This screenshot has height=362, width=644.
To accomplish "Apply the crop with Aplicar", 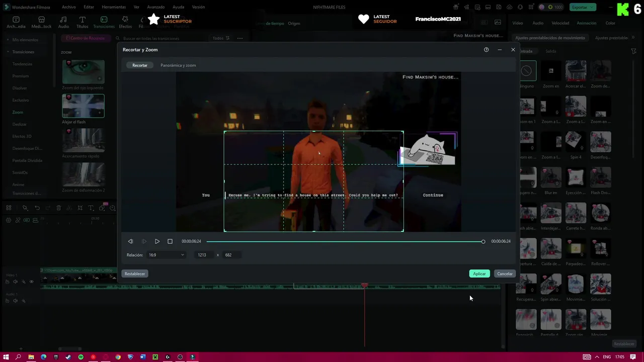I will 479,274.
